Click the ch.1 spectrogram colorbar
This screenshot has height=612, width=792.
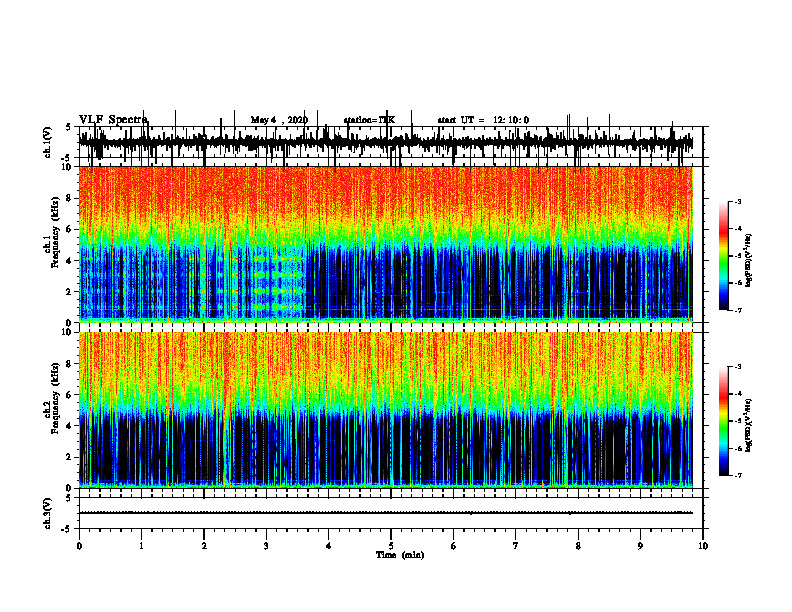(x=724, y=256)
